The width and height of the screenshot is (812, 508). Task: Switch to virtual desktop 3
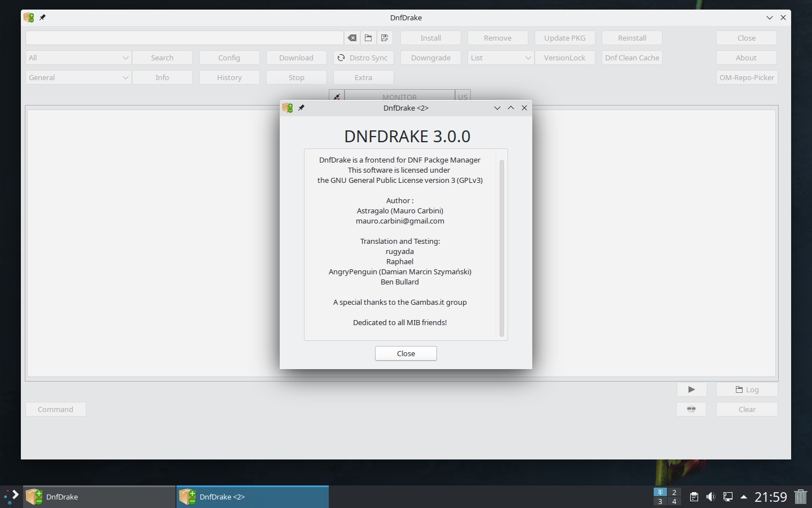(660, 501)
